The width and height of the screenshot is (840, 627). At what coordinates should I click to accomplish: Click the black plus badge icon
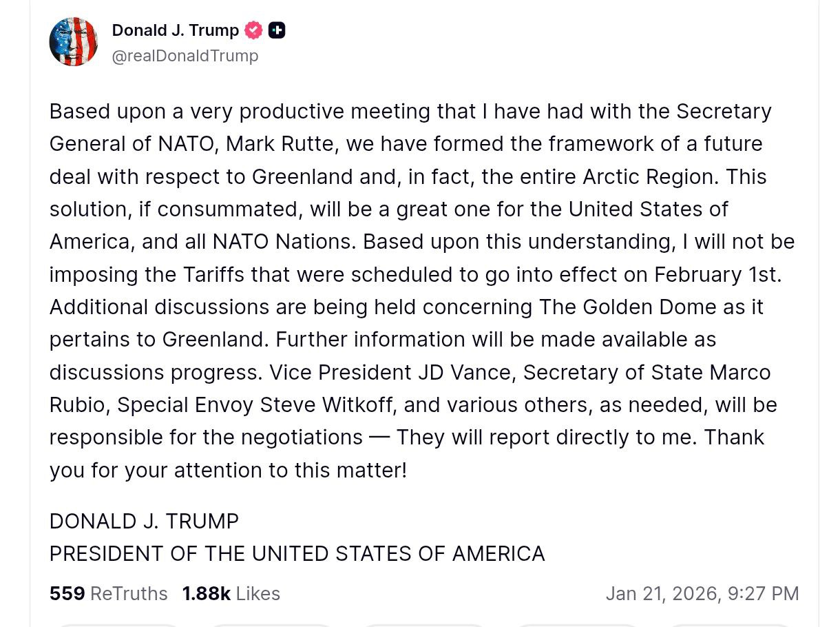click(277, 30)
